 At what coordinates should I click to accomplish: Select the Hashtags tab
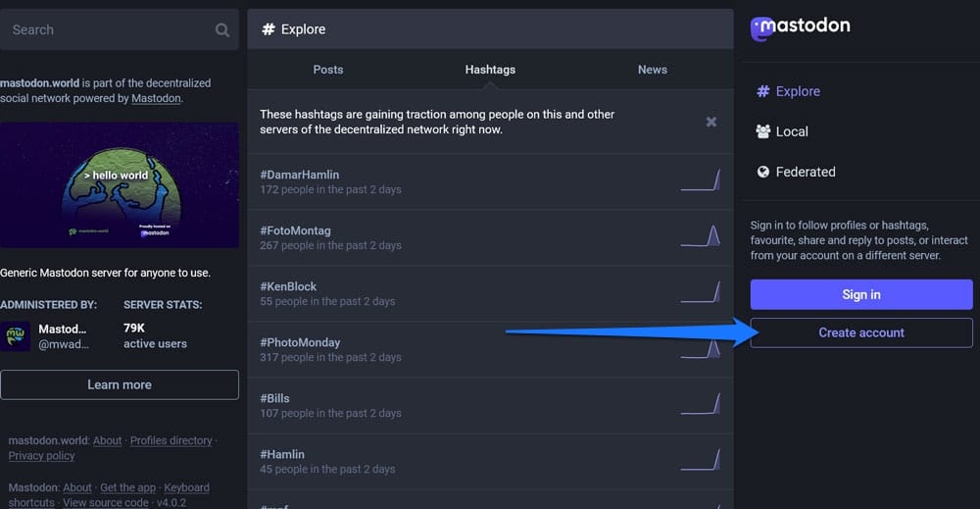(490, 70)
